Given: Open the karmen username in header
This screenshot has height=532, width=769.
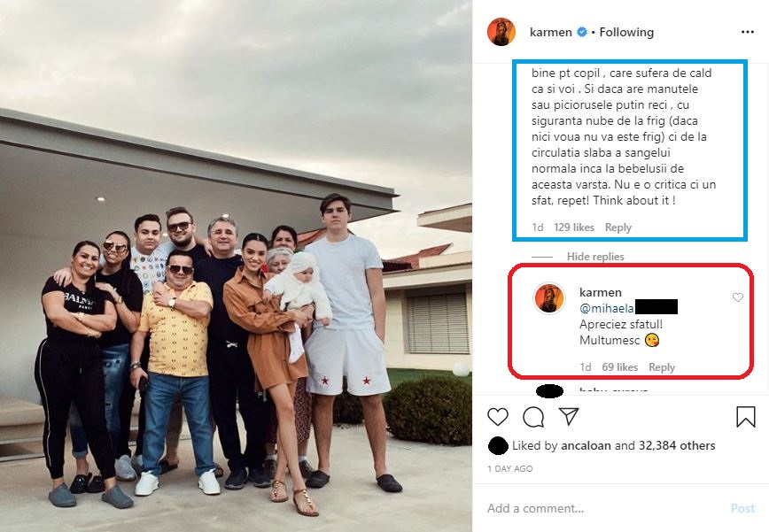Looking at the screenshot, I should 550,32.
